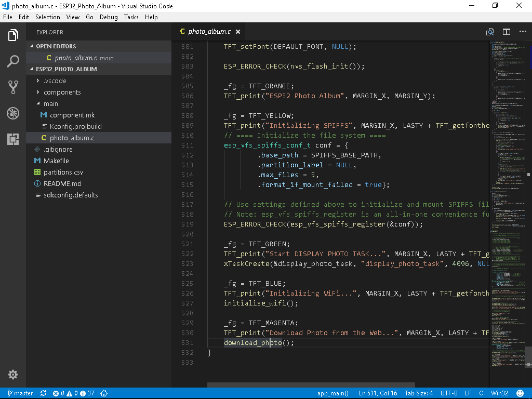Image resolution: width=532 pixels, height=399 pixels.
Task: Click the Open Changes icon in editor toolbar
Action: coord(489,32)
